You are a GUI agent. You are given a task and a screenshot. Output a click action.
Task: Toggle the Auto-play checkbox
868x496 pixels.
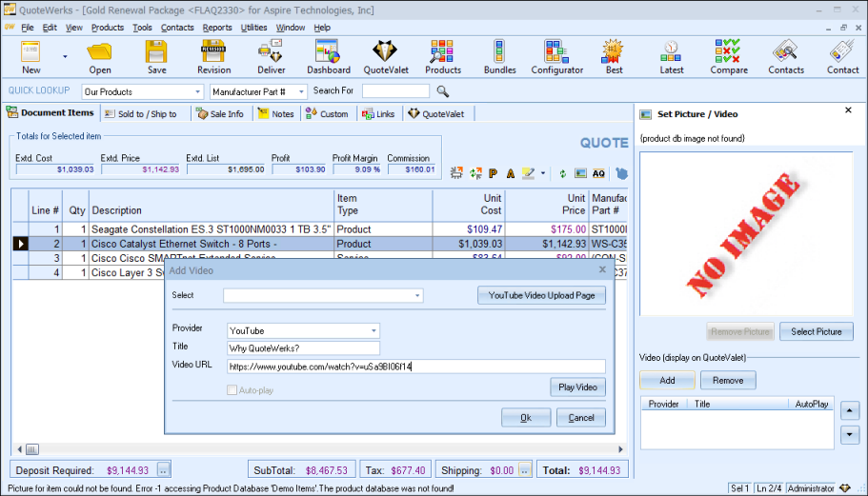232,390
